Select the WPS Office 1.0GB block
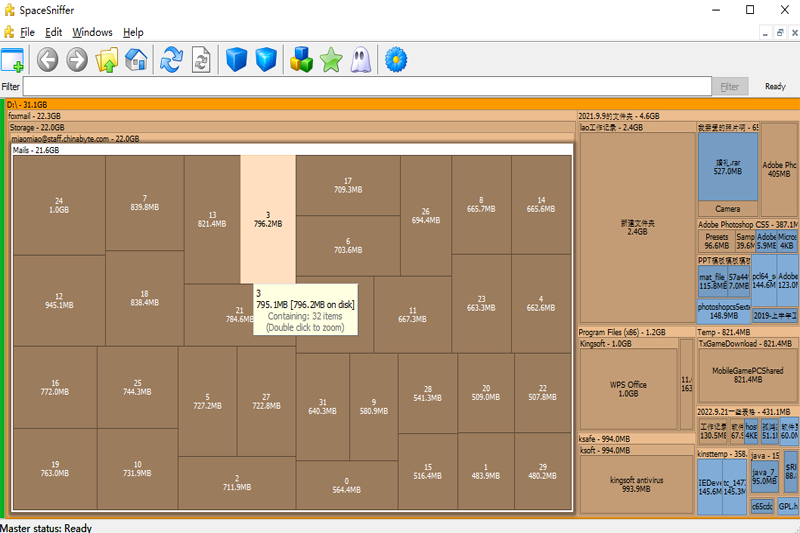This screenshot has width=800, height=533. 628,389
